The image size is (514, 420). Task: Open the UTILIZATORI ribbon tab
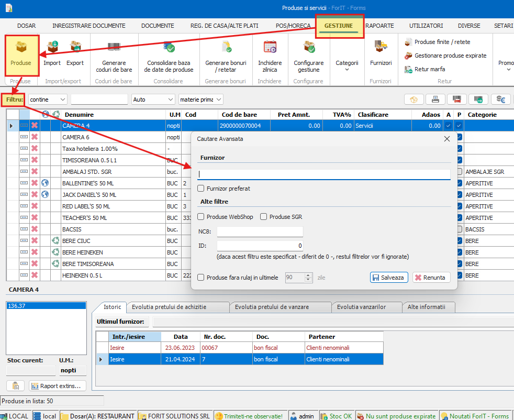(426, 26)
